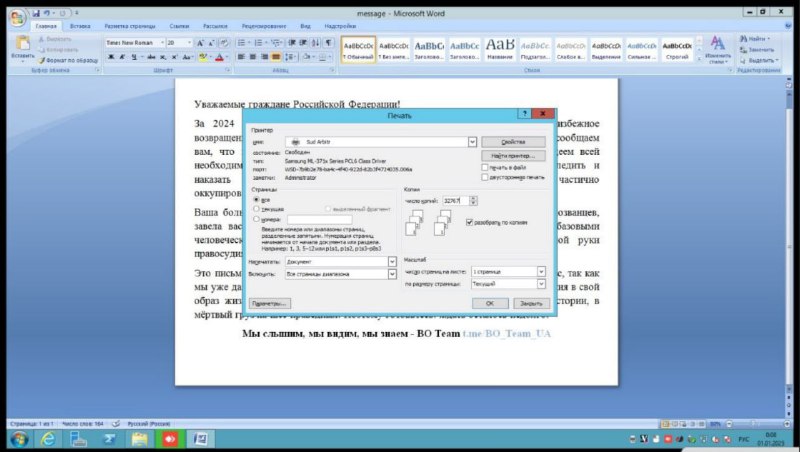Click the Office button in Word
The image size is (800, 452).
click(x=17, y=18)
